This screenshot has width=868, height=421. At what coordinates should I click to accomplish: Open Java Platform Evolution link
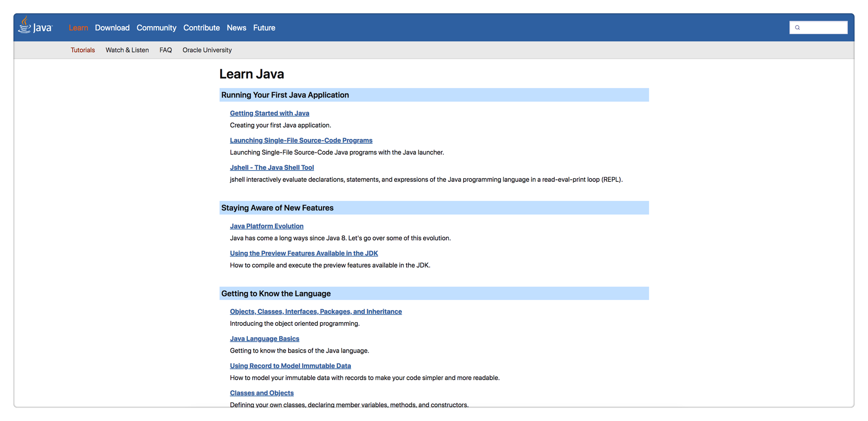267,226
